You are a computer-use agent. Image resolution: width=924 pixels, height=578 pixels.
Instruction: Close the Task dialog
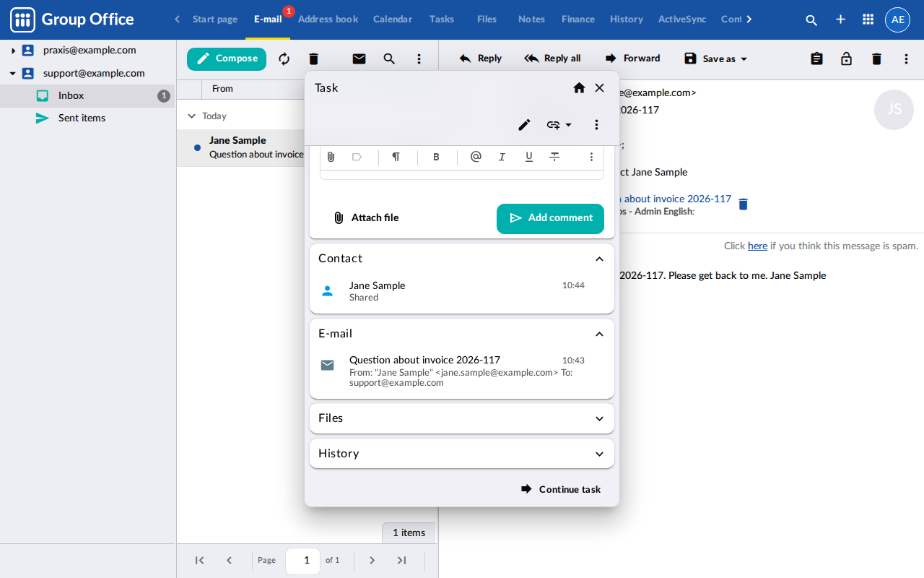point(599,87)
